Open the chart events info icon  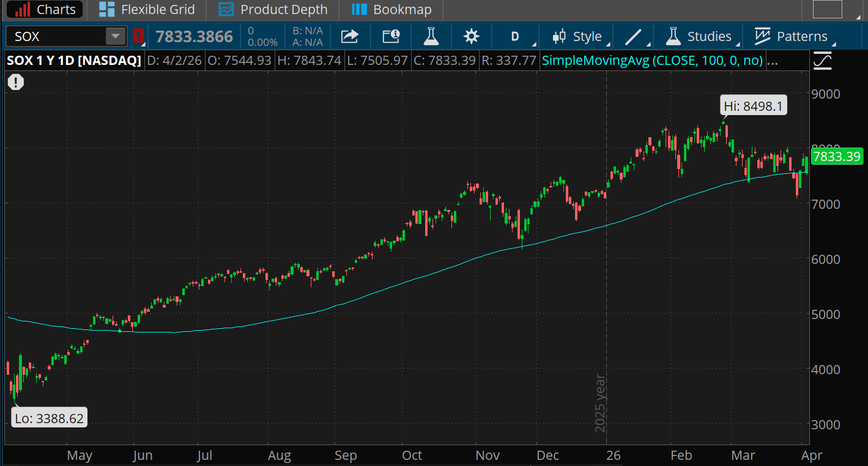[390, 36]
